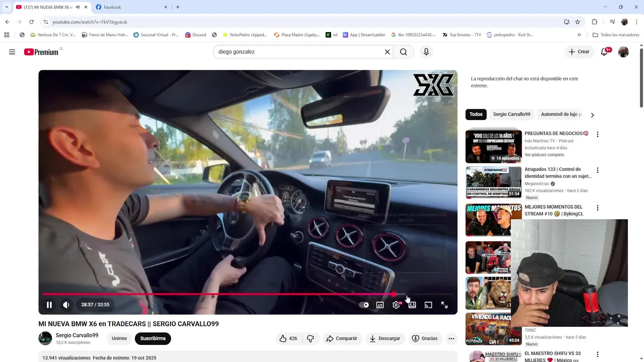The height and width of the screenshot is (362, 644).
Task: Open YouTube account avatar menu
Action: click(623, 52)
